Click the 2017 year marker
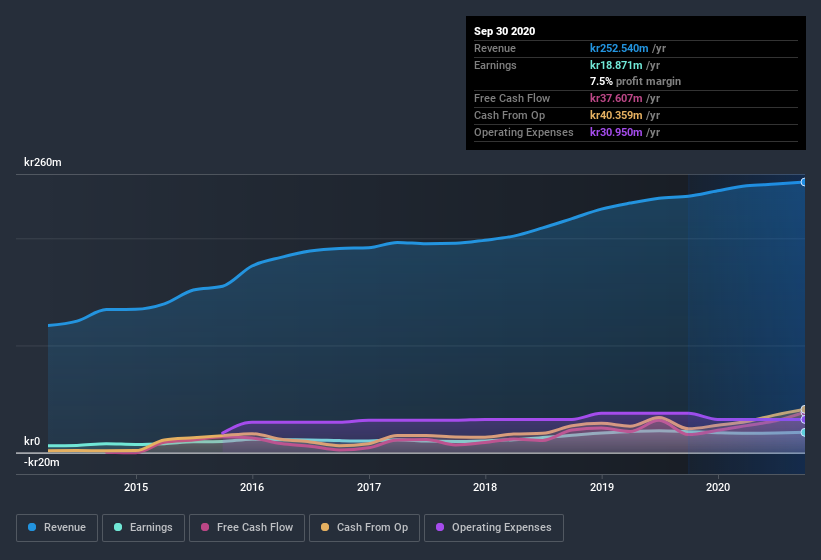 [369, 487]
